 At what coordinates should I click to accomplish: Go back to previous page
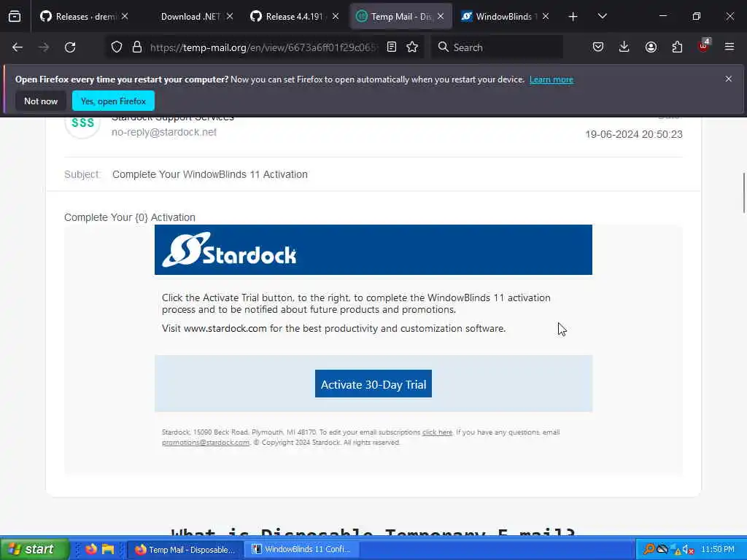(18, 47)
